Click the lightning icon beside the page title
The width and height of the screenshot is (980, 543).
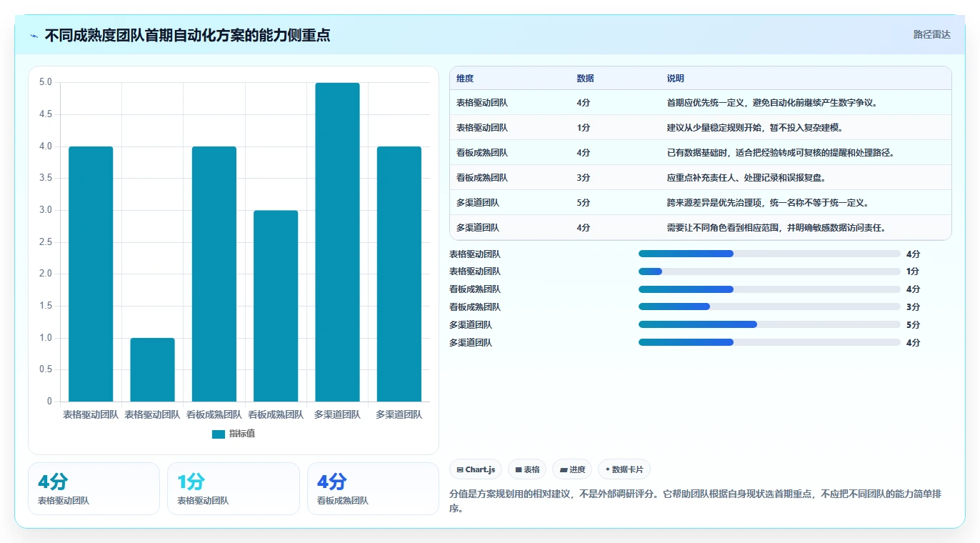pos(34,35)
